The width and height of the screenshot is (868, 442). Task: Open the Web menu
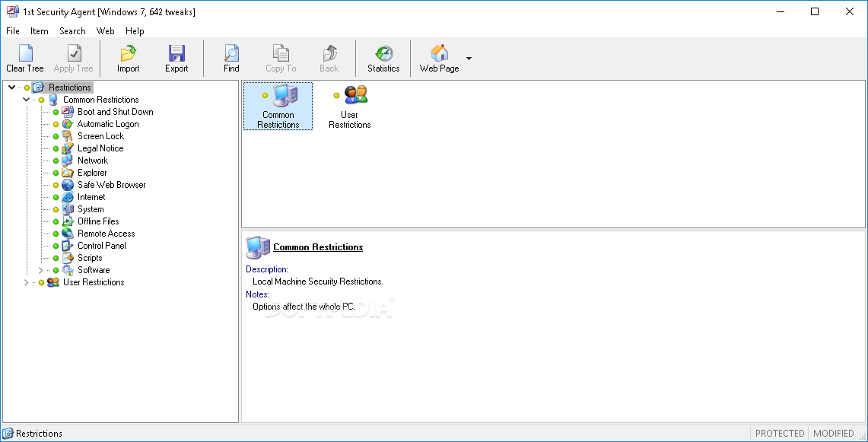[105, 31]
